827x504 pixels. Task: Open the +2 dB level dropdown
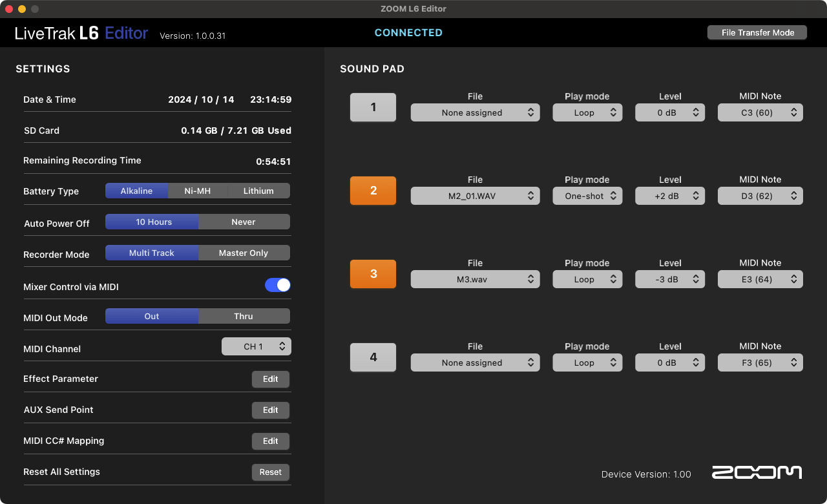coord(670,196)
